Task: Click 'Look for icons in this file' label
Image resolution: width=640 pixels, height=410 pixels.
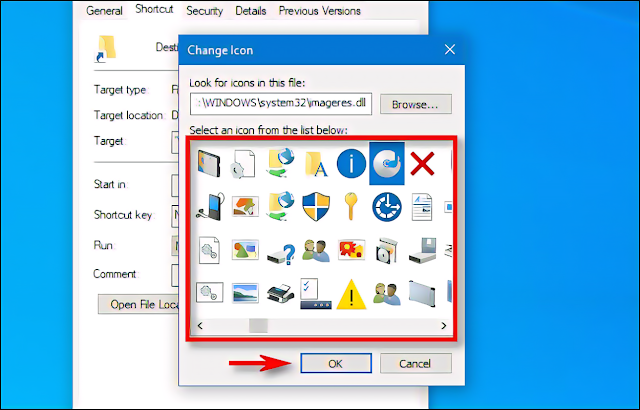Action: point(247,83)
